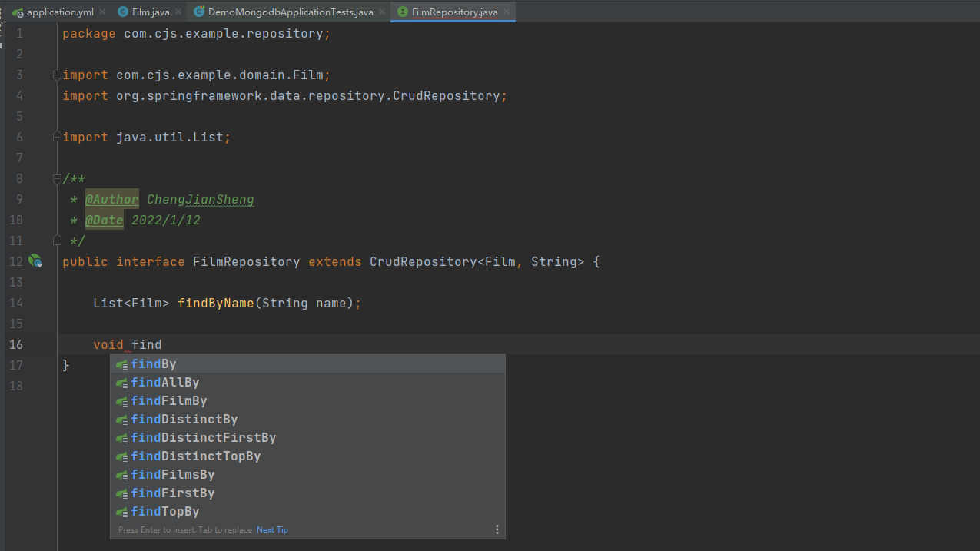Close the FilmRepository.java tab
980x551 pixels.
pos(507,12)
